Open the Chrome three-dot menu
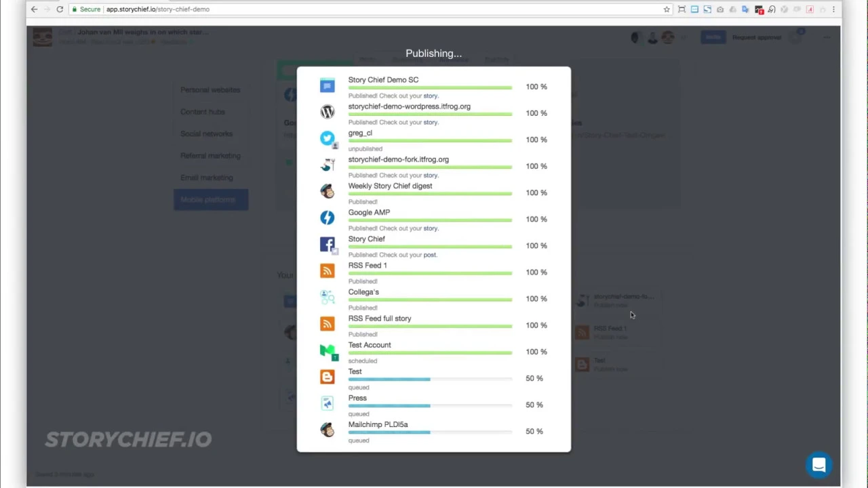This screenshot has height=488, width=868. pos(833,9)
